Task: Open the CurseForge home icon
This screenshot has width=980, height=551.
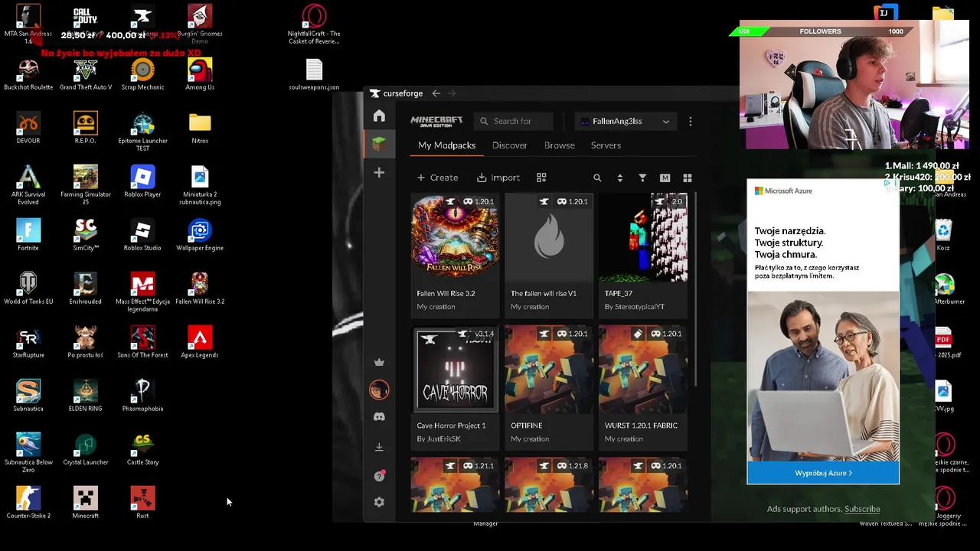Action: click(x=379, y=116)
